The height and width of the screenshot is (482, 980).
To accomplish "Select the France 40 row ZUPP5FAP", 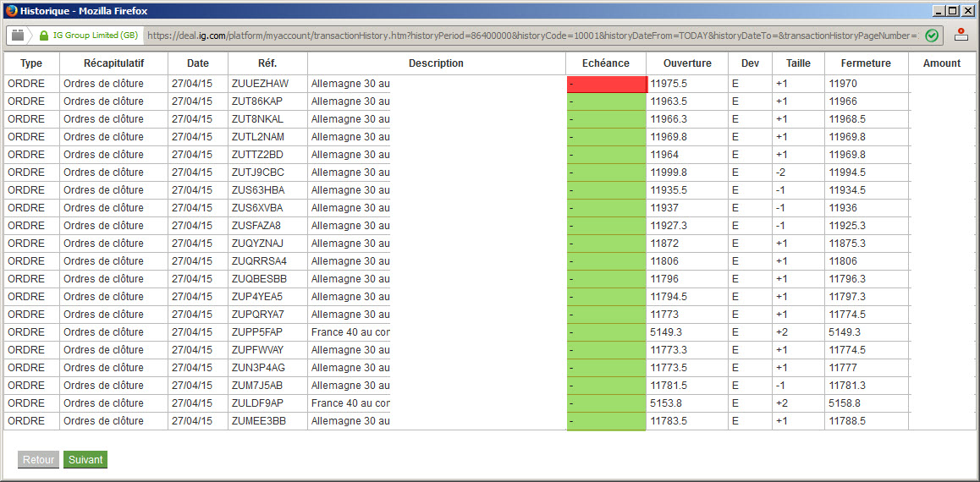I will pos(487,332).
